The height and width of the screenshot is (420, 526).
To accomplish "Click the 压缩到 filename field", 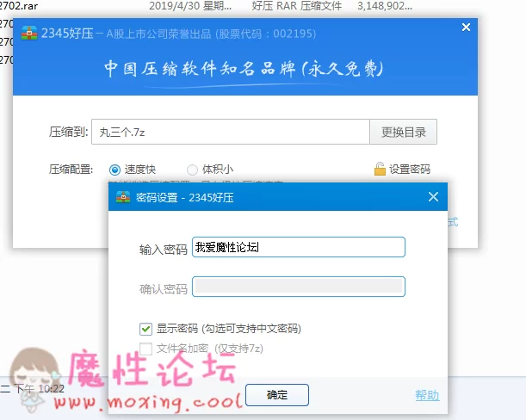I will pyautogui.click(x=231, y=132).
